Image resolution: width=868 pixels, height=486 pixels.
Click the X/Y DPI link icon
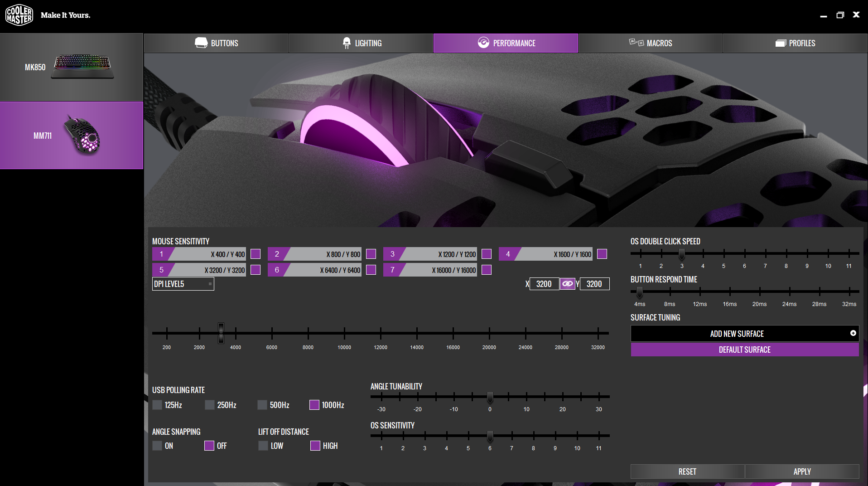click(567, 284)
